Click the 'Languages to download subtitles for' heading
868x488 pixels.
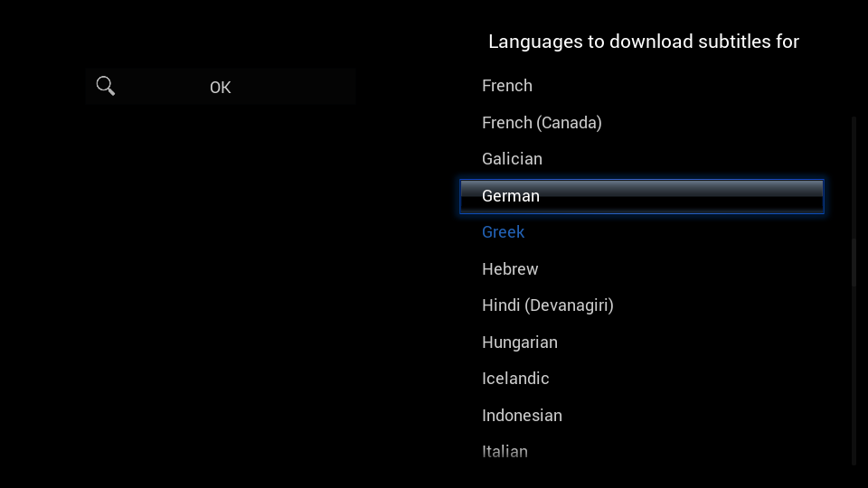click(644, 42)
